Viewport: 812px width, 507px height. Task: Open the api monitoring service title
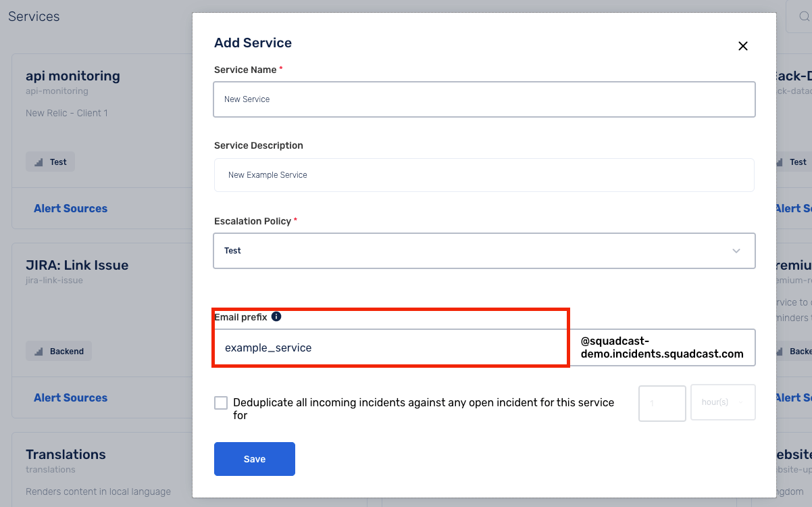pos(73,76)
